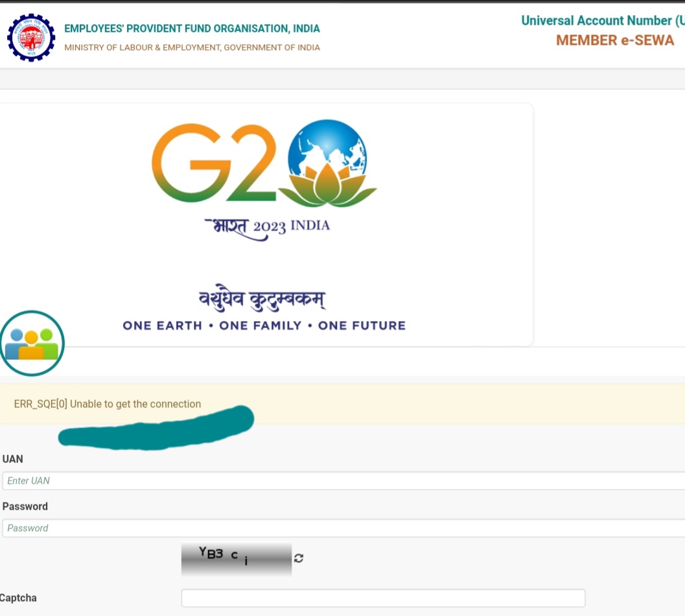Click the members group icon

point(32,343)
